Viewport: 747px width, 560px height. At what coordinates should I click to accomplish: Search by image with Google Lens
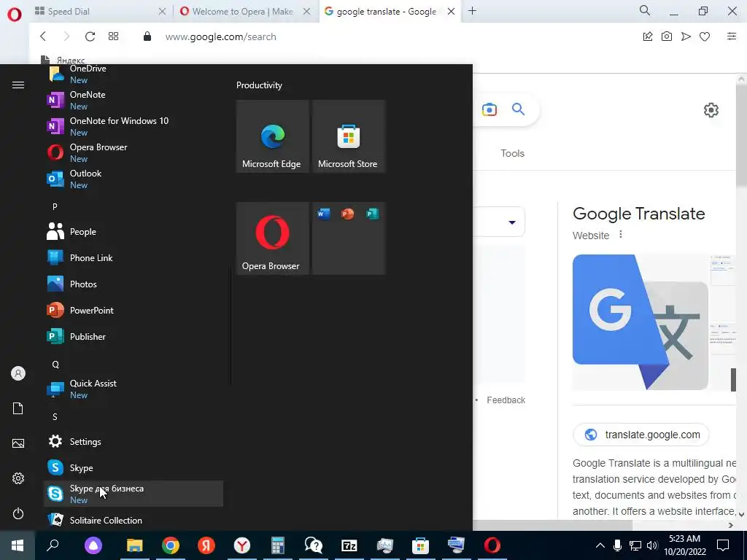point(489,109)
